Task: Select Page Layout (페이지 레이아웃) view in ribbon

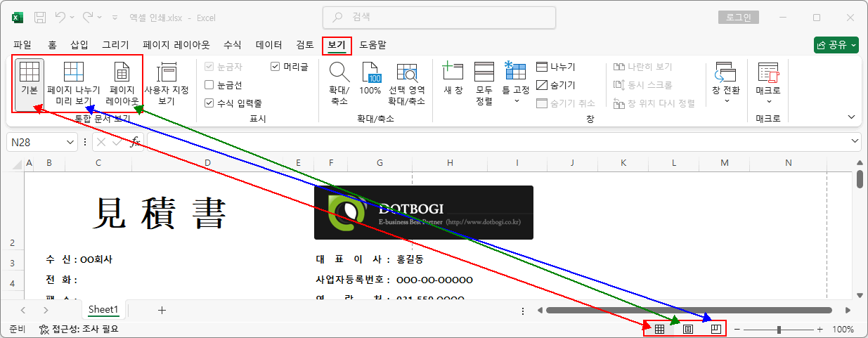Action: point(122,84)
